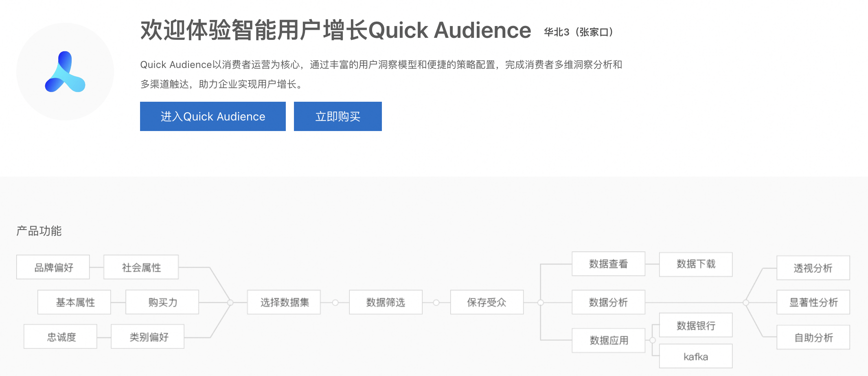Click the 数据下载 node
Viewport: 868px width, 376px height.
tap(696, 265)
